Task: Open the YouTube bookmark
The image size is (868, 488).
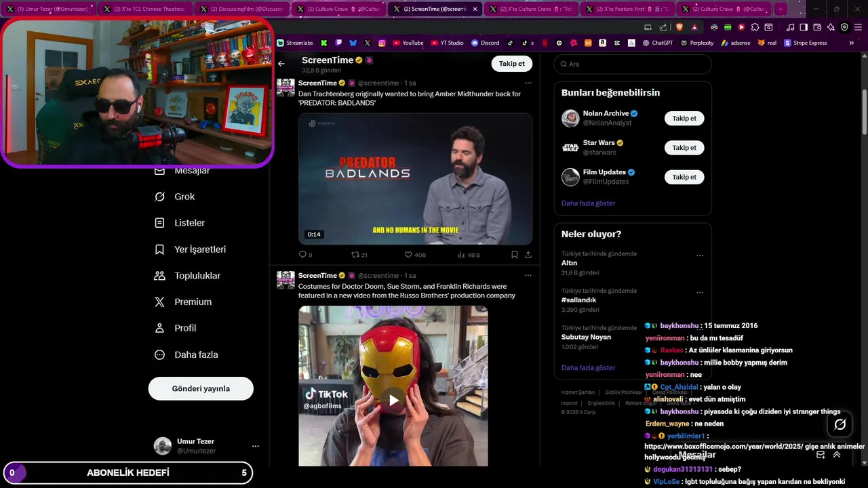Action: click(408, 43)
